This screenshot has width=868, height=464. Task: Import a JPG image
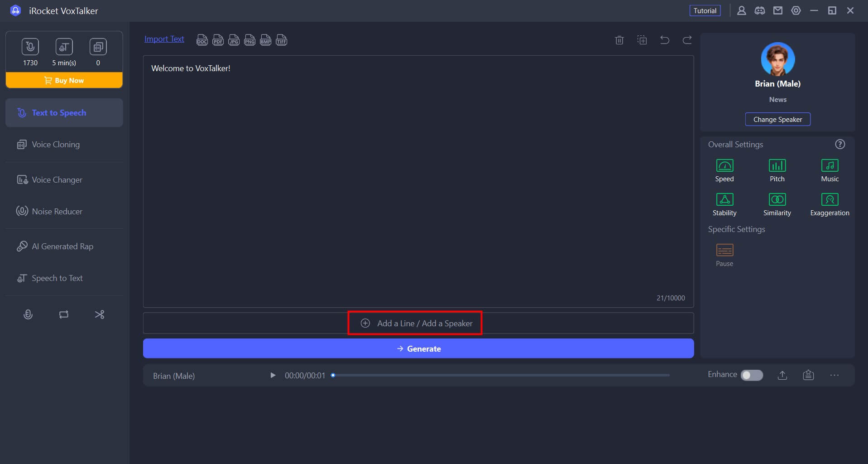pyautogui.click(x=234, y=40)
